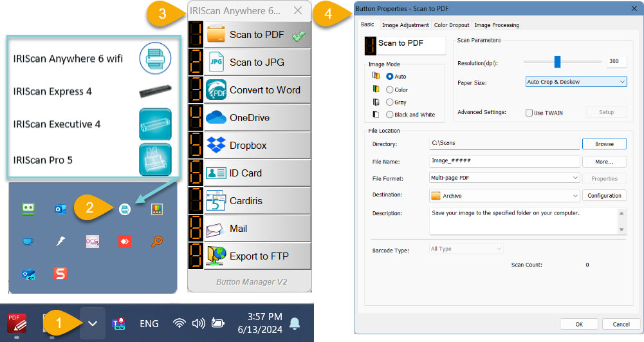Switch to the Color Dropout tab

tap(452, 25)
